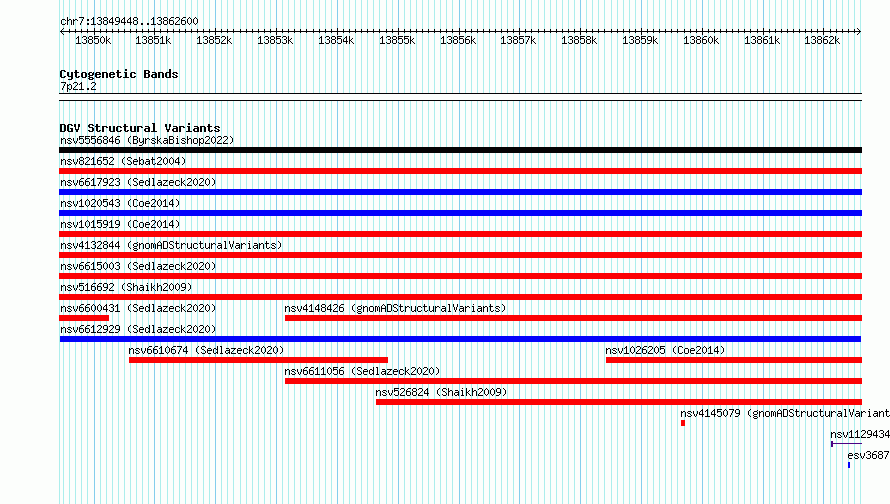Click the left arrowhead of the ruler
The height and width of the screenshot is (504, 890).
[x=62, y=31]
